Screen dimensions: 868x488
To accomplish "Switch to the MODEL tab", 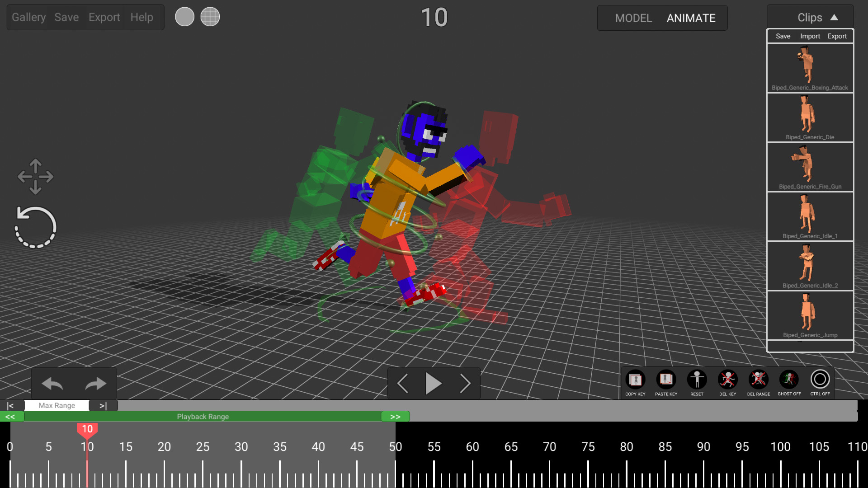I will pyautogui.click(x=633, y=18).
